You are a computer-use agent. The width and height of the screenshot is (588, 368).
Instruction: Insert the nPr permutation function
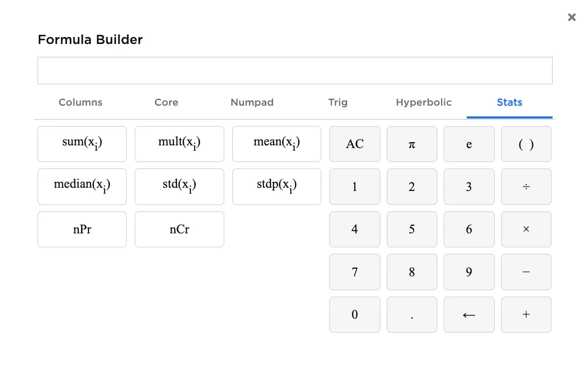click(82, 229)
